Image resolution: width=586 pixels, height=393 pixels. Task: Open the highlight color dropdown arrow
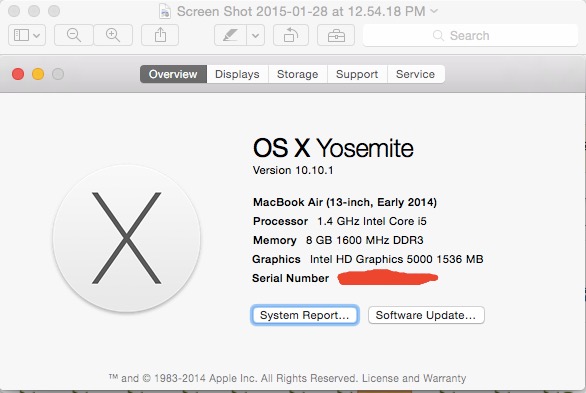[x=256, y=35]
